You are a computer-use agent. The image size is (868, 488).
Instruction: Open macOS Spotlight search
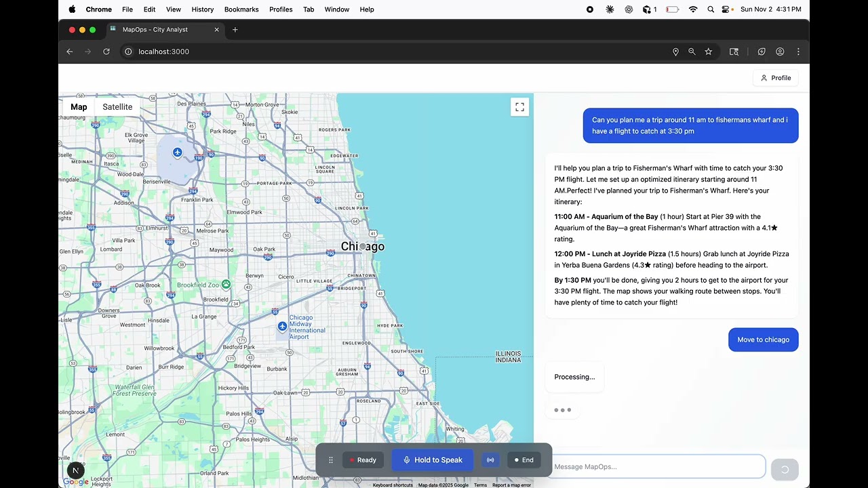coord(711,9)
